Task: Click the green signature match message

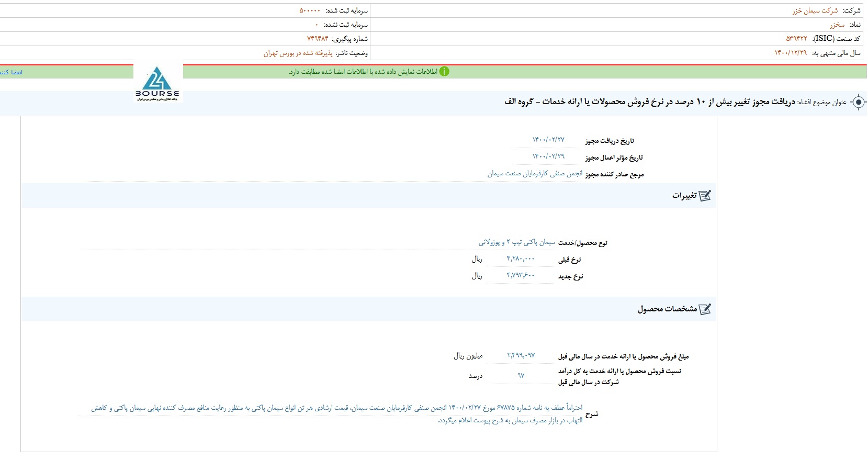Action: (363, 72)
